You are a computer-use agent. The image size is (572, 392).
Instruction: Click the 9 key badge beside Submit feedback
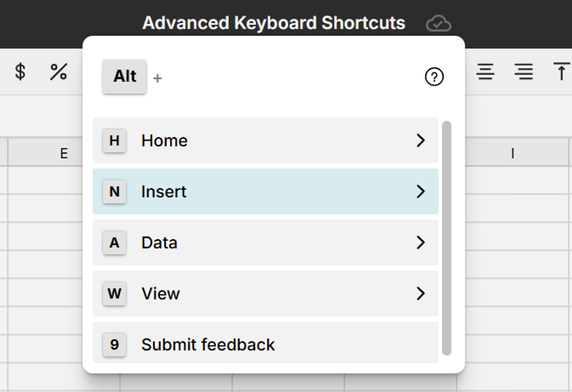point(114,344)
